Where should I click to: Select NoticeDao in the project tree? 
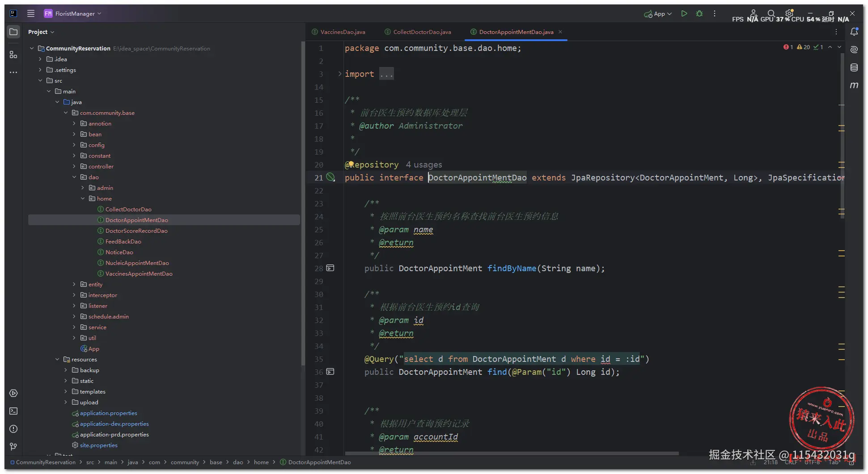[119, 252]
